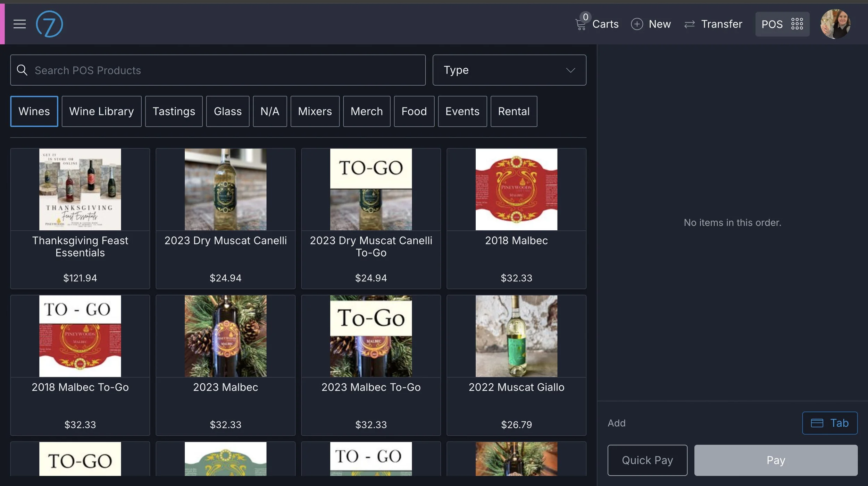The width and height of the screenshot is (868, 486).
Task: Click the Commerce7 logo
Action: click(49, 24)
